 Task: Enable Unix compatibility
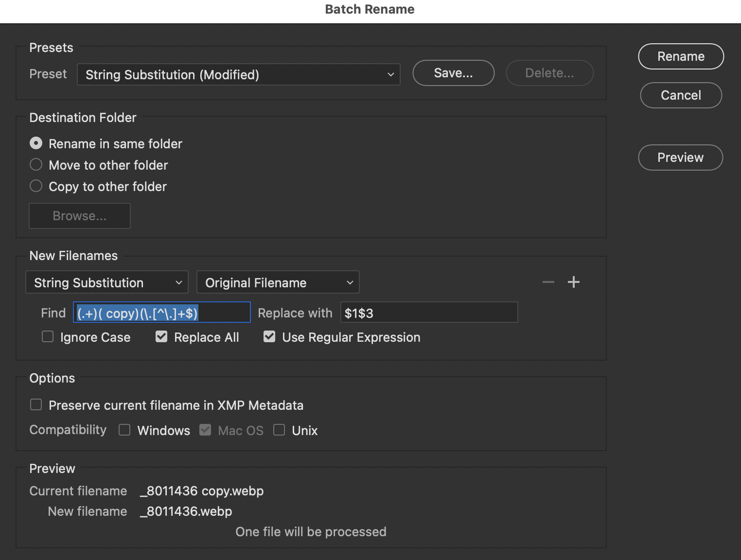[x=279, y=430]
